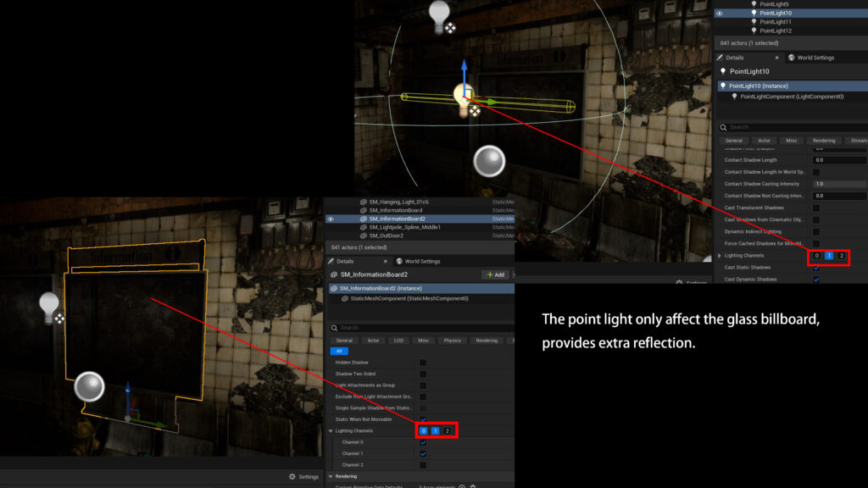Toggle Force Cached Shadows for Movable checkbox

816,243
